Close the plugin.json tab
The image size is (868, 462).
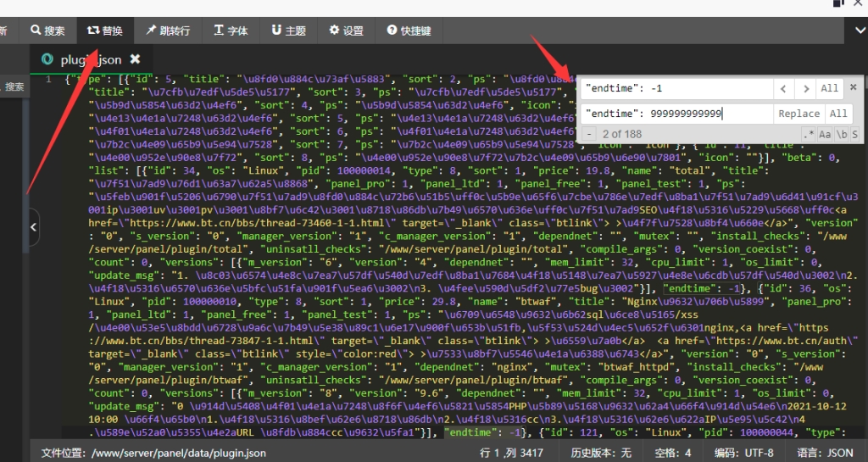tap(135, 58)
